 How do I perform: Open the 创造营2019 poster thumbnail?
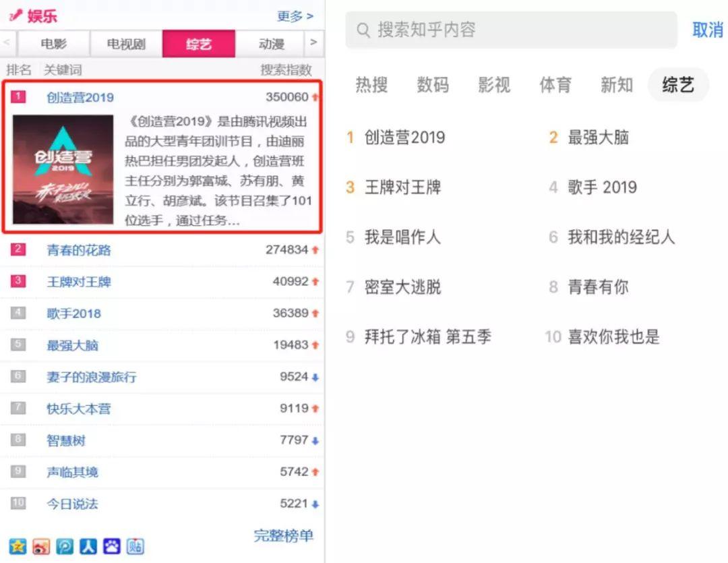tap(63, 169)
